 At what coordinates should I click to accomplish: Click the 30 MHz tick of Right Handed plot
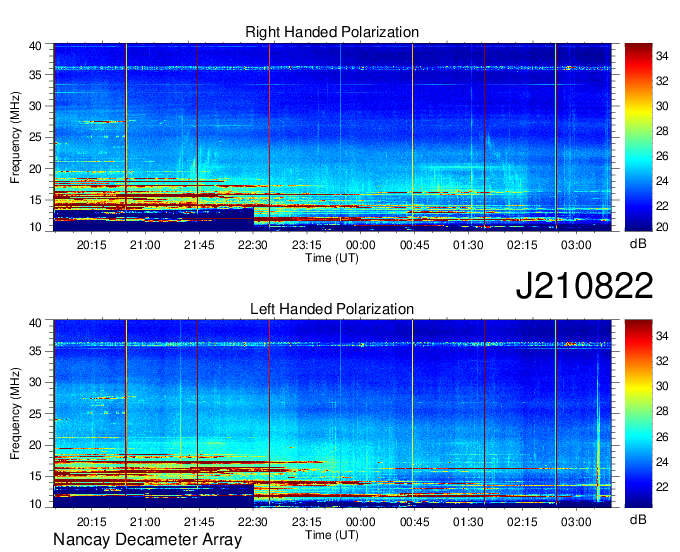click(x=35, y=106)
